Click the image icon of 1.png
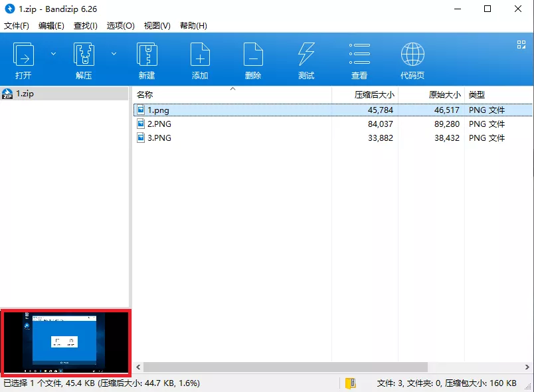Viewport: 534px width, 392px height. [x=141, y=110]
